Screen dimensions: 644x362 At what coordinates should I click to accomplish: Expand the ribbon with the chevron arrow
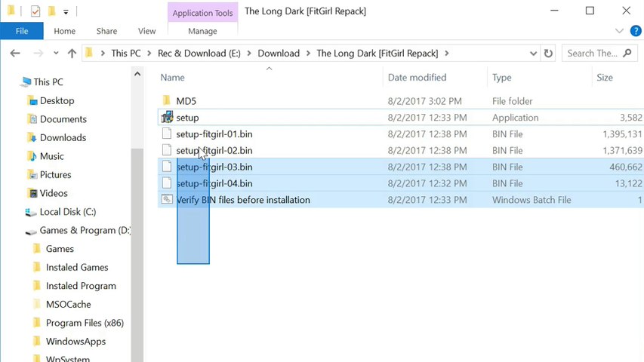(x=619, y=31)
